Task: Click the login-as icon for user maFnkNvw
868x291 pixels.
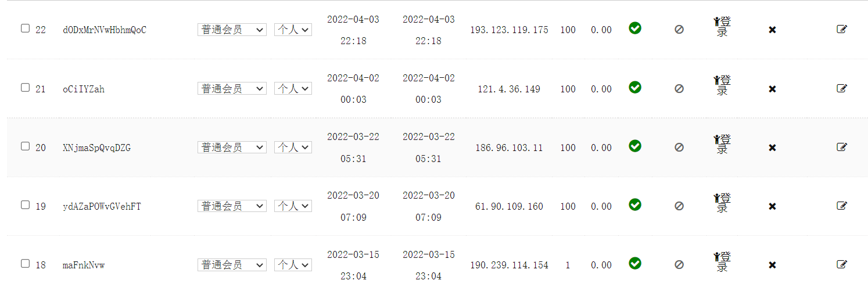Action: tap(722, 261)
